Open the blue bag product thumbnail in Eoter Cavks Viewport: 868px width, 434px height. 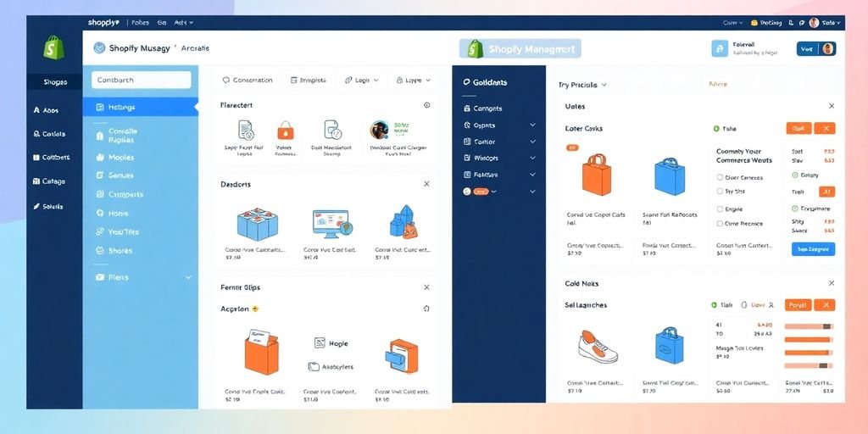[670, 176]
